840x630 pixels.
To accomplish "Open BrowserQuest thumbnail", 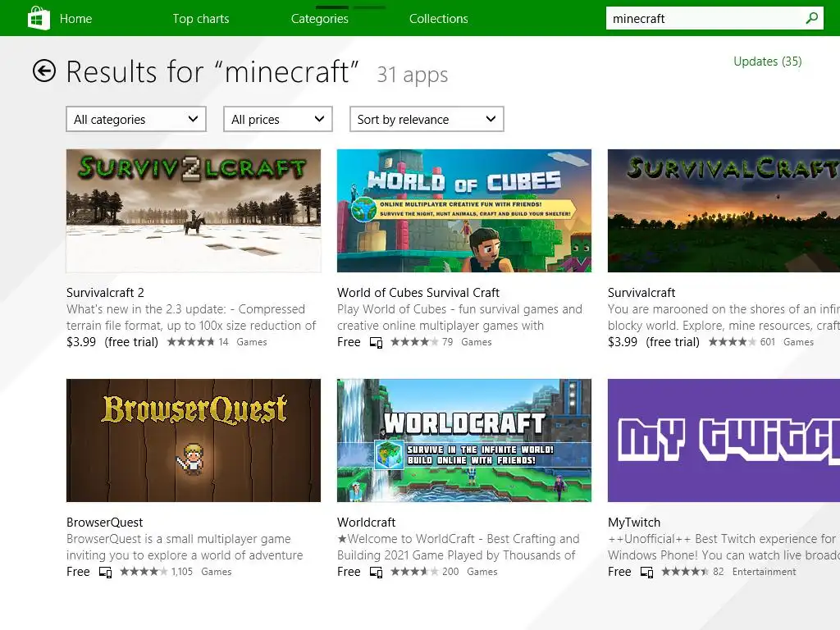I will (194, 441).
